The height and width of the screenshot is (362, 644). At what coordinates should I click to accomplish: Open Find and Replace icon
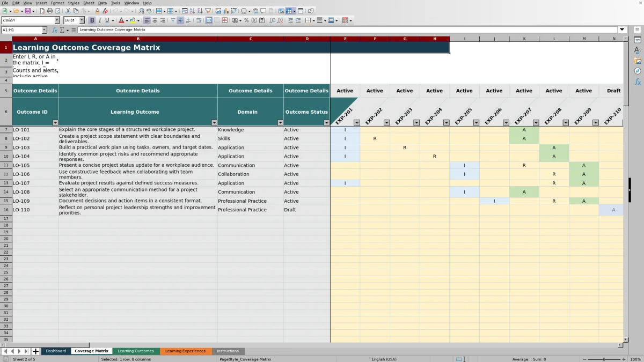pos(141,11)
